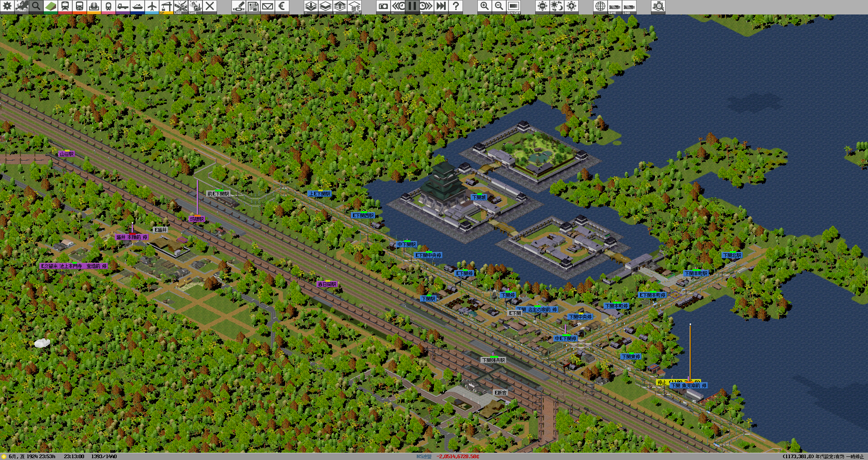Toggle the day/night sun-moon cycle

557,6
